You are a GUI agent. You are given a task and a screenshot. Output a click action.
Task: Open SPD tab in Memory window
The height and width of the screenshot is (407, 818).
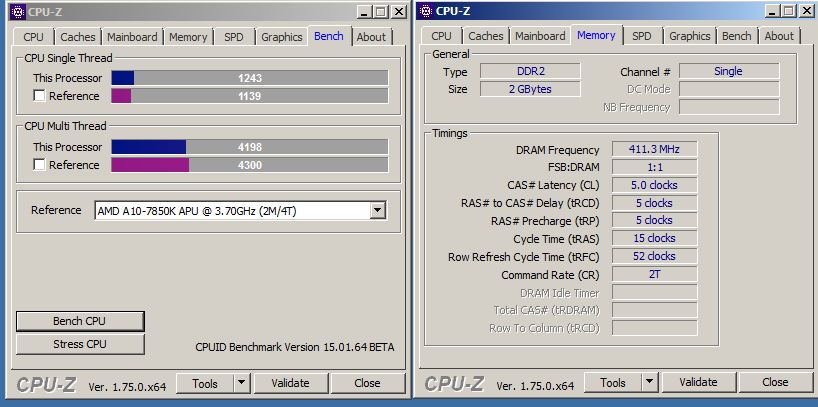(x=641, y=36)
